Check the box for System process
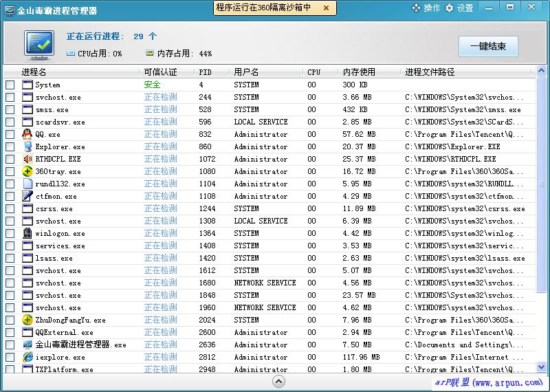 10,85
